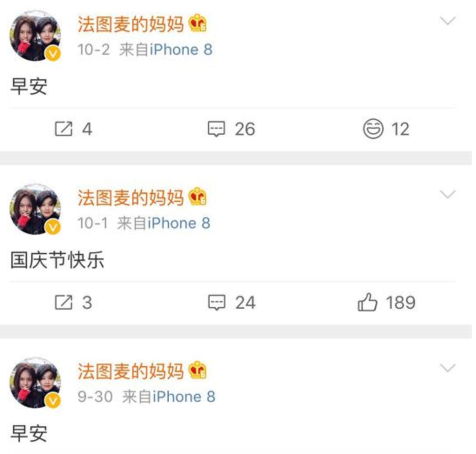Tap crown member badge on 10-1 post
Image resolution: width=476 pixels, height=454 pixels.
pyautogui.click(x=197, y=196)
